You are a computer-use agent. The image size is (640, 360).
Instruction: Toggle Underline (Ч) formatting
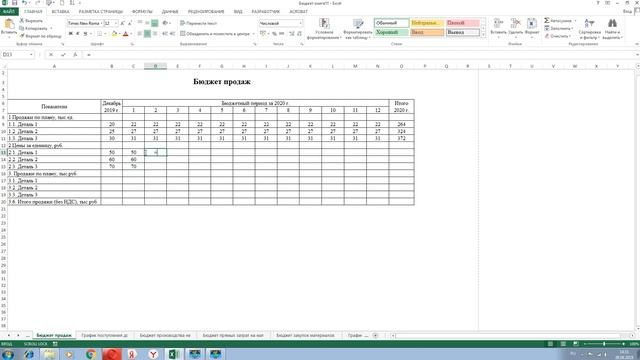click(x=85, y=33)
